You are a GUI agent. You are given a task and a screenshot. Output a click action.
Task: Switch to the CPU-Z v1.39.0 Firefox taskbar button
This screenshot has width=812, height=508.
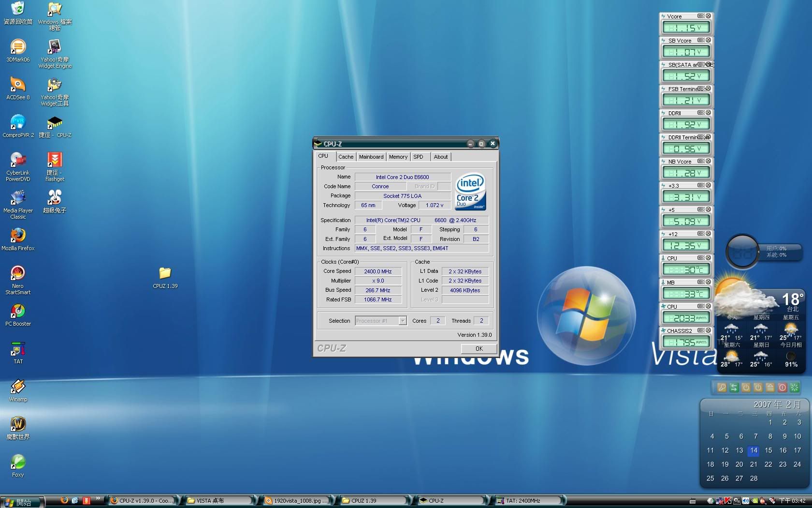click(x=144, y=501)
